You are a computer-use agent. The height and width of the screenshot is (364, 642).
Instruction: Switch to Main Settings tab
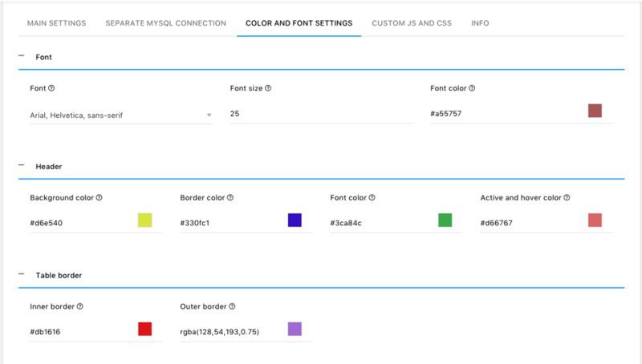56,23
